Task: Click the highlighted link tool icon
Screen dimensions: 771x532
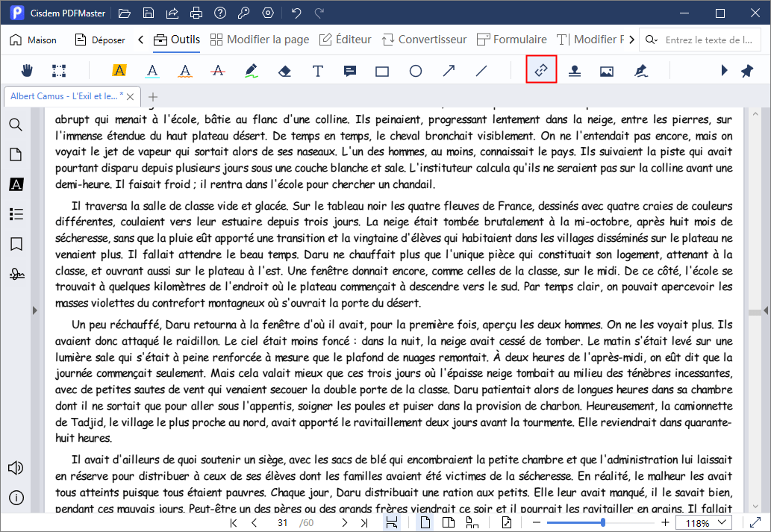Action: coord(541,70)
